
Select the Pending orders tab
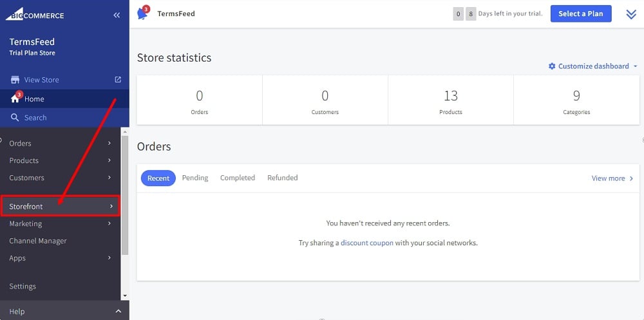[195, 178]
